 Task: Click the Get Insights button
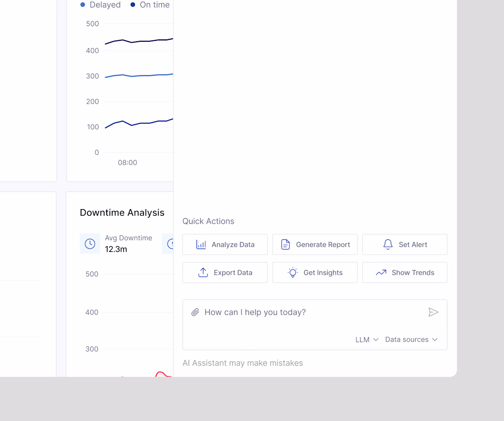[x=315, y=272]
